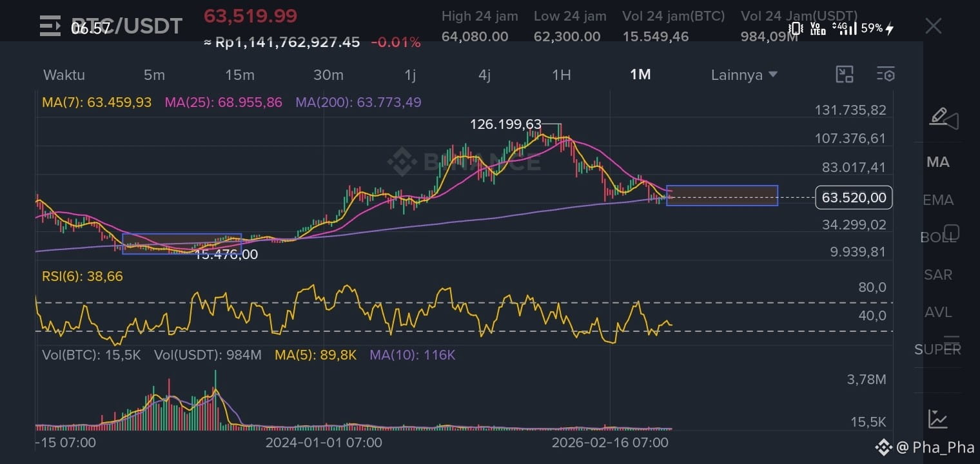Screen dimensions: 980x464
Task: Toggle the MA indicator in sidebar
Action: click(938, 162)
